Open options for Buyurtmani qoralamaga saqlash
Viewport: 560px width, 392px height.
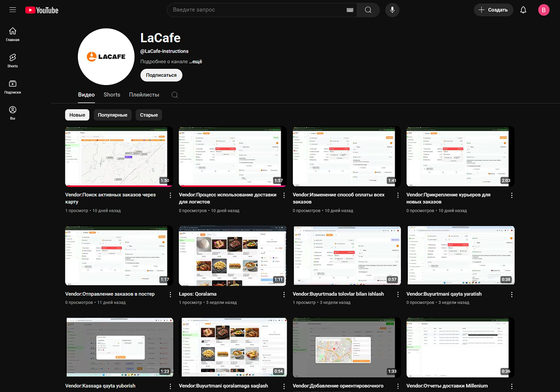(x=284, y=386)
